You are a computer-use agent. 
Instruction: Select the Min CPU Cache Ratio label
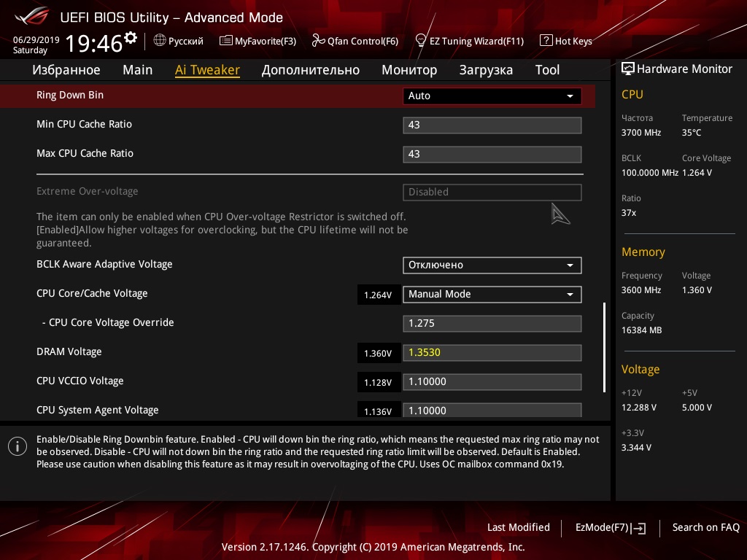(85, 124)
